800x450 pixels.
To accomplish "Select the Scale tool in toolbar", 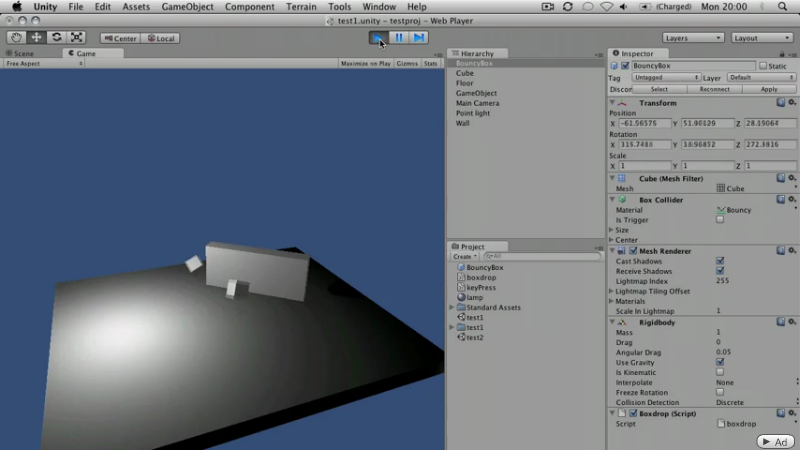I will coord(76,38).
